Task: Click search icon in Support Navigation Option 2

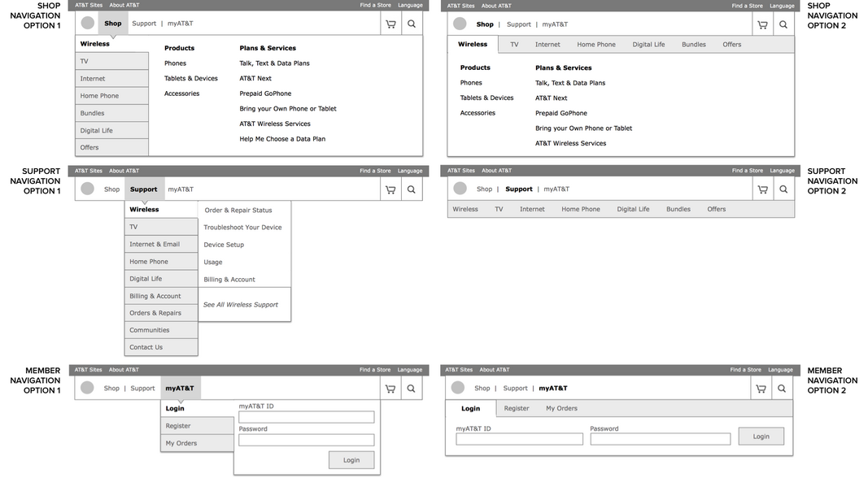Action: [783, 189]
